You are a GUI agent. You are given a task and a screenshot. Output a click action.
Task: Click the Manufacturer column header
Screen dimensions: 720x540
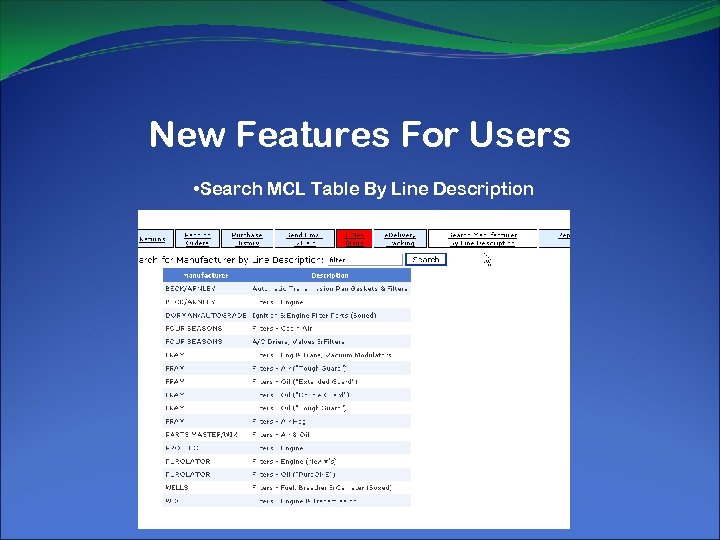pos(206,276)
